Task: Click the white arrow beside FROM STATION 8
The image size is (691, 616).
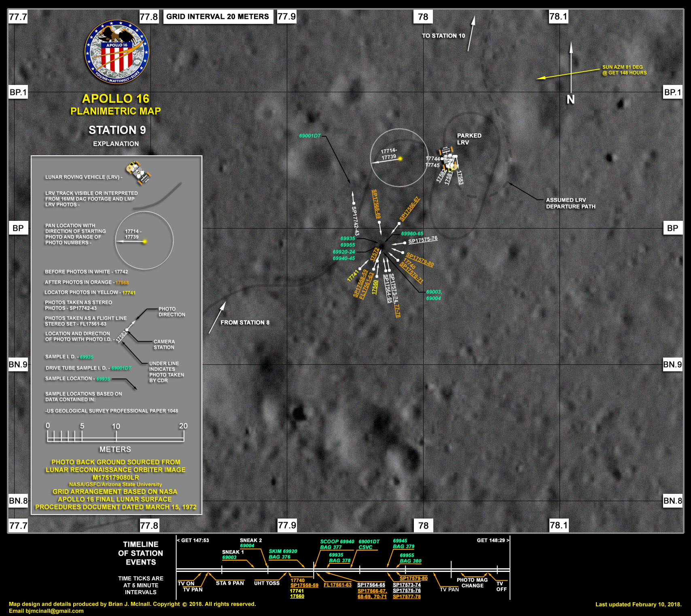Action: [x=217, y=318]
